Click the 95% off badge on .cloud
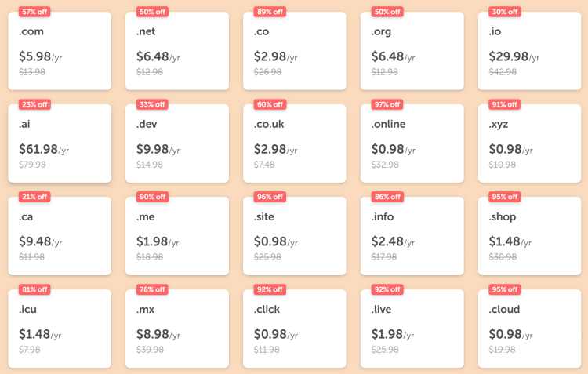The width and height of the screenshot is (588, 374). 504,289
